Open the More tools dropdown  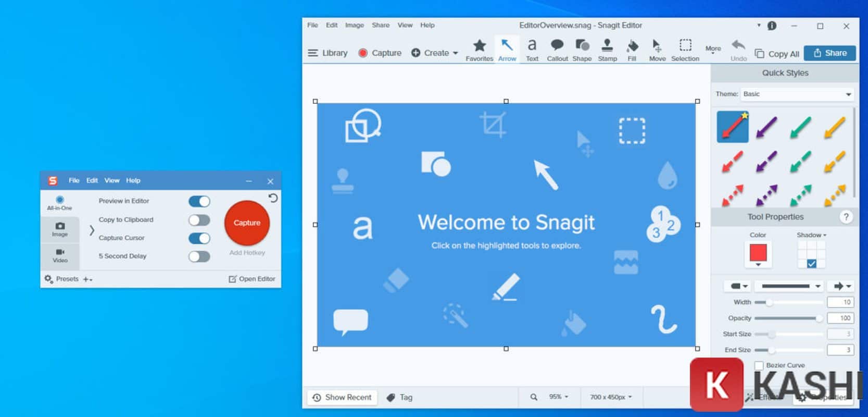713,49
